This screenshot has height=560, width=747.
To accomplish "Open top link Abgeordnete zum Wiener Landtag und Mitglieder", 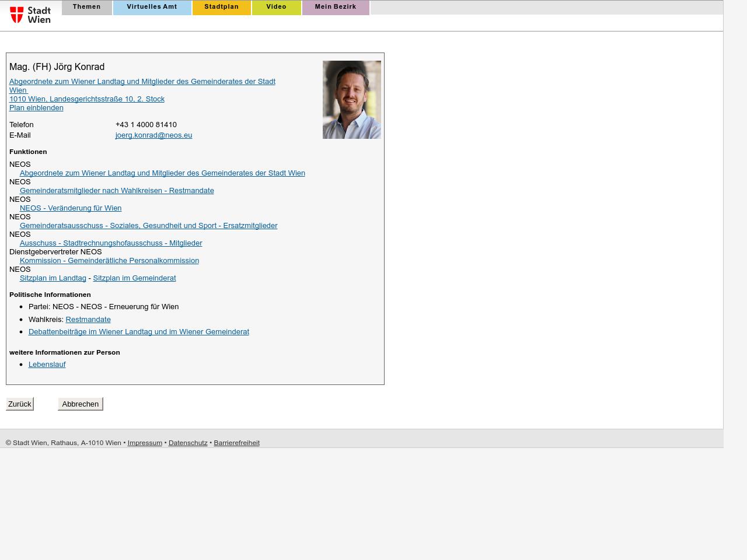I will pyautogui.click(x=142, y=86).
